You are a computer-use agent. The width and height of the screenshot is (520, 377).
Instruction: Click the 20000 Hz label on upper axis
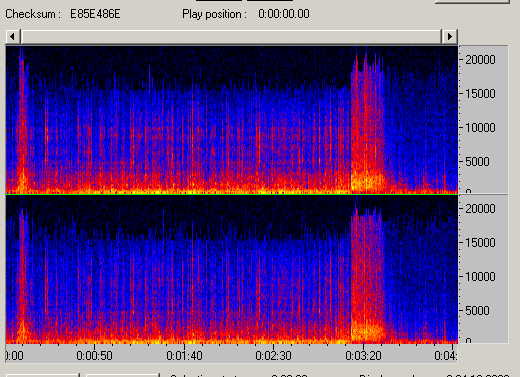480,60
